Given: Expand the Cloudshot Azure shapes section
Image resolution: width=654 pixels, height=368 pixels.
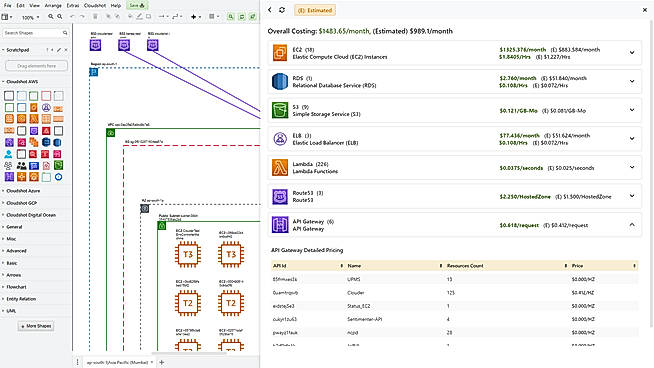Looking at the screenshot, I should pos(23,191).
